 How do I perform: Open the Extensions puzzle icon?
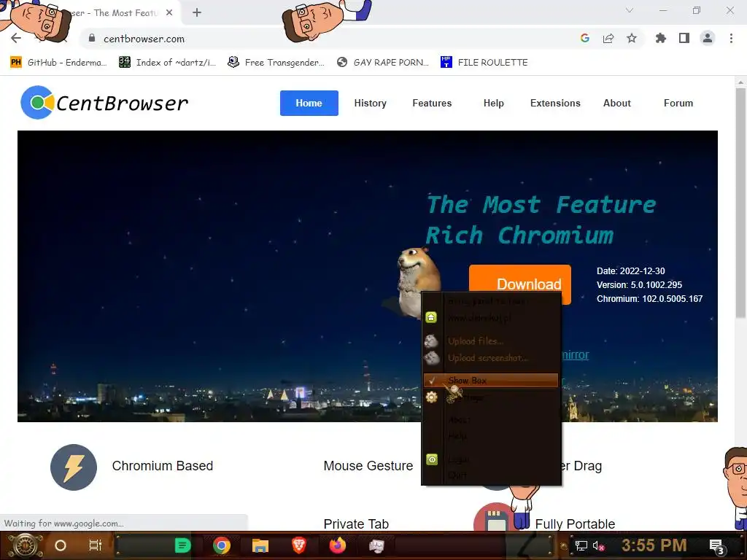tap(661, 38)
